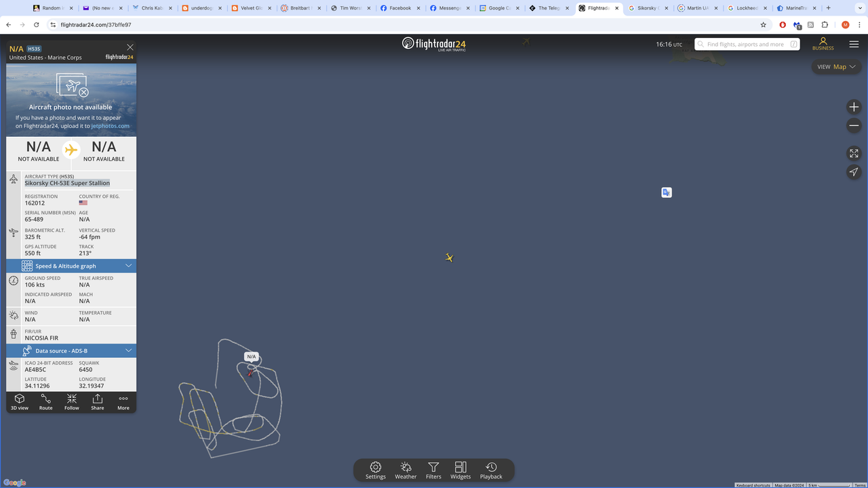This screenshot has height=488, width=868.
Task: Share this flight
Action: (x=98, y=402)
